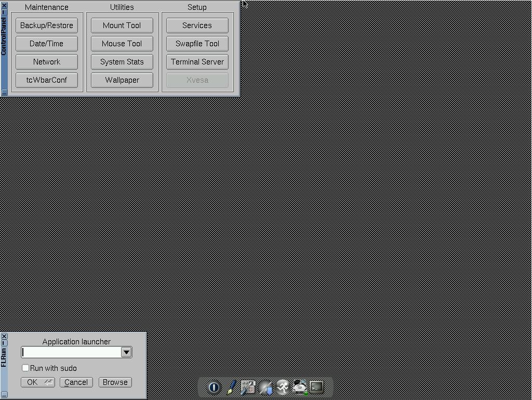Open the editor paintbrush icon in the dock
This screenshot has width=532, height=400.
coord(231,387)
